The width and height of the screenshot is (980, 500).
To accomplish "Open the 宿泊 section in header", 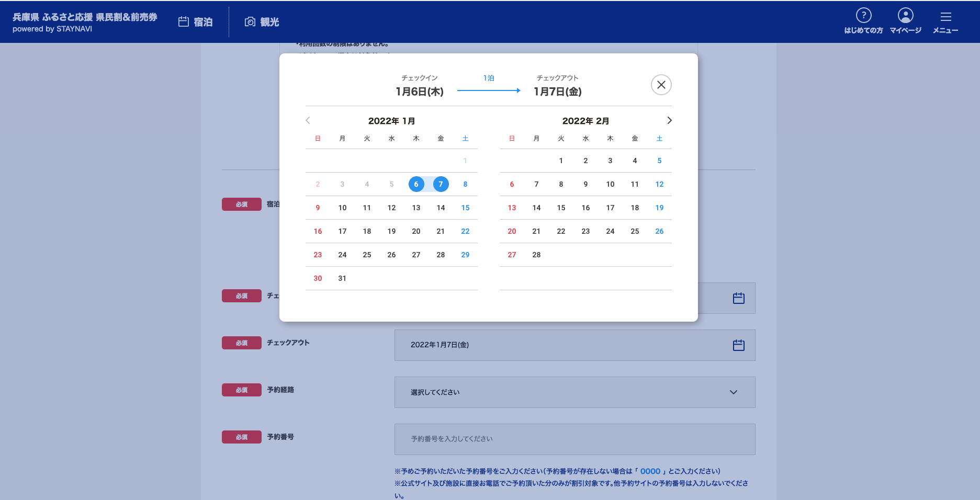I will (x=196, y=22).
